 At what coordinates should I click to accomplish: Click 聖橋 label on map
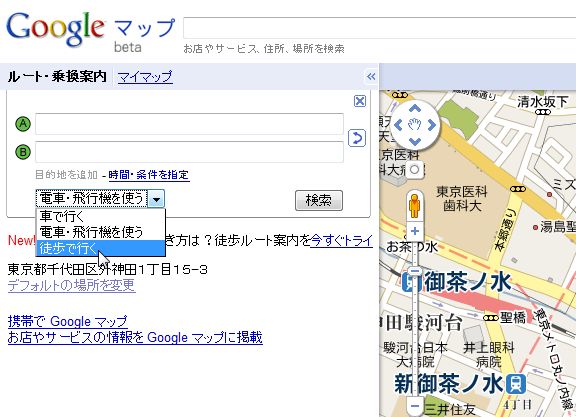coord(513,318)
